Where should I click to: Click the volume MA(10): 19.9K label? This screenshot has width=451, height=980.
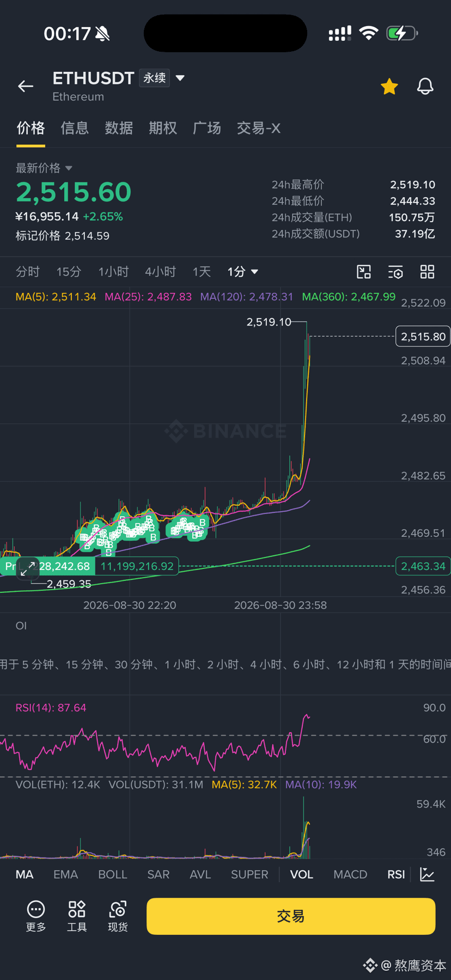(x=321, y=785)
